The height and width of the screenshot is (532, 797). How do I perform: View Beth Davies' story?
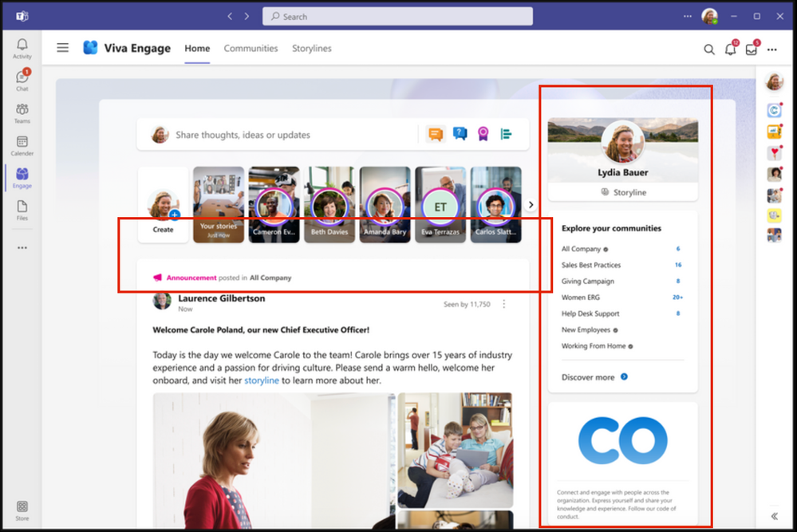[329, 205]
